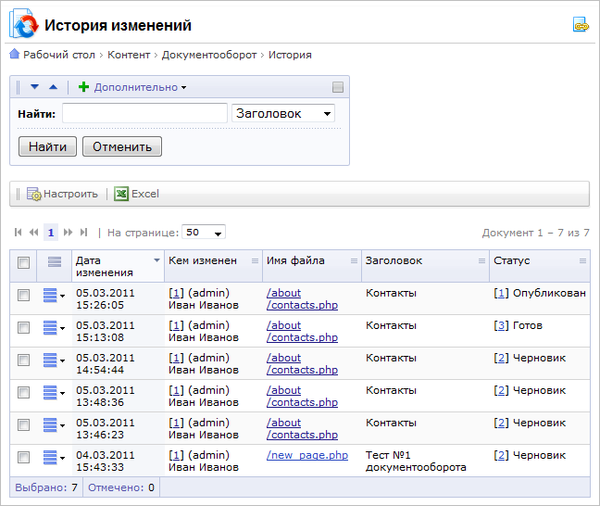600x506 pixels.
Task: Open the Заголовок search field dropdown
Action: click(283, 114)
